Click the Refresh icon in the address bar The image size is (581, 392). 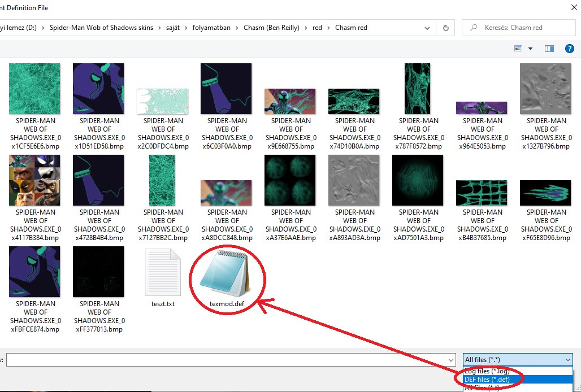(446, 27)
